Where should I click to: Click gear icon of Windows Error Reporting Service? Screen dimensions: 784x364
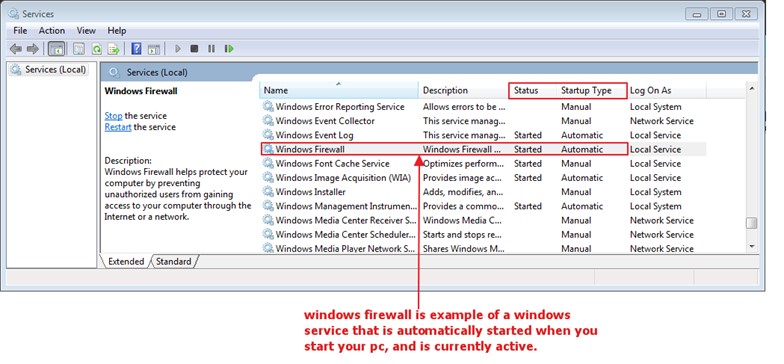268,106
